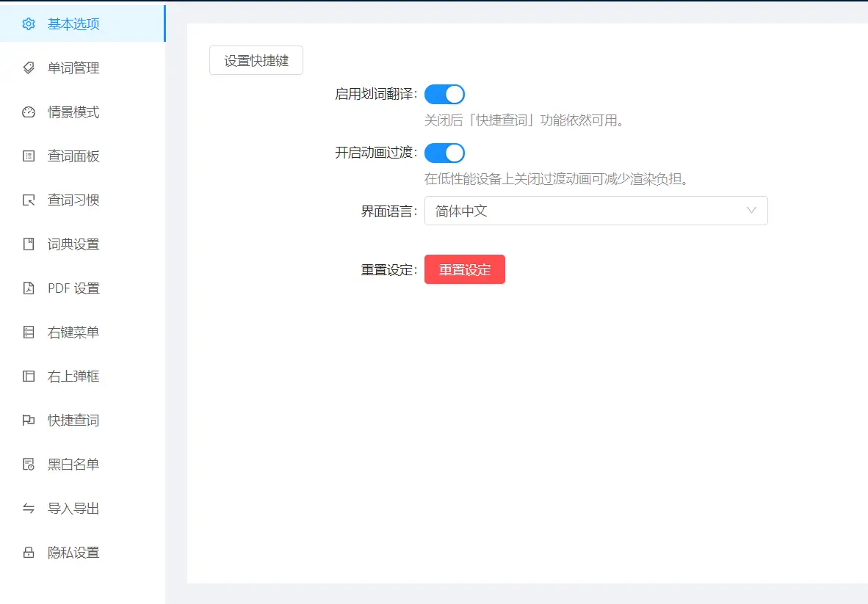Screen dimensions: 868x604
Task: Click the book icon beside 词典设置
Action: (x=28, y=244)
